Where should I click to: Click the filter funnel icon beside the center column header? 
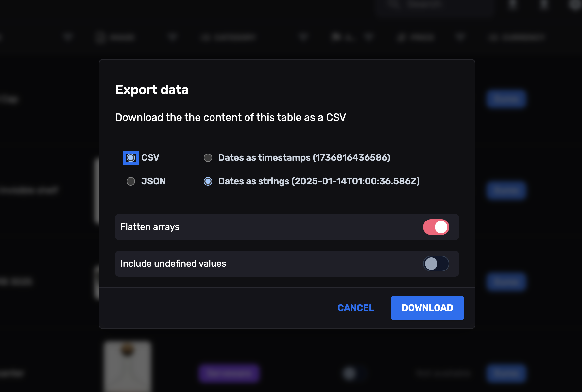303,37
